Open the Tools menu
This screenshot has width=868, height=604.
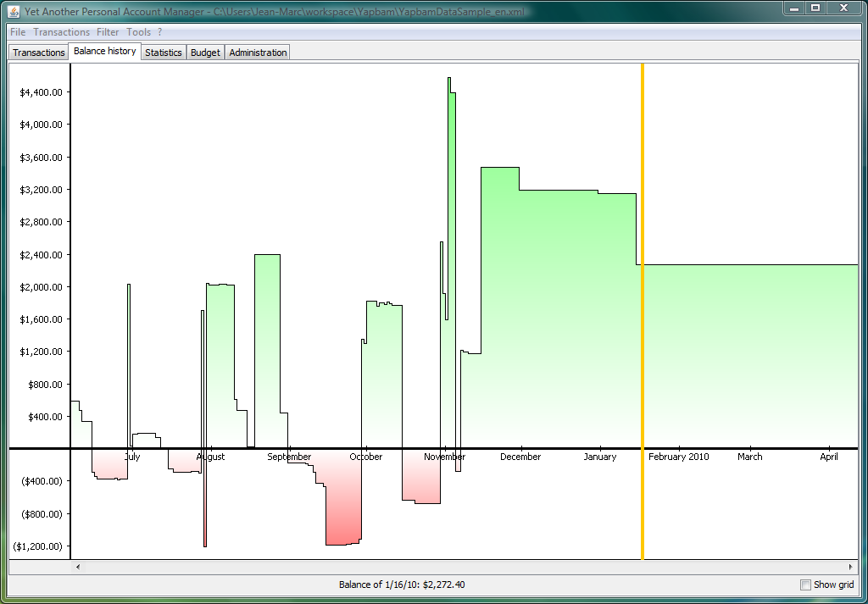(138, 32)
